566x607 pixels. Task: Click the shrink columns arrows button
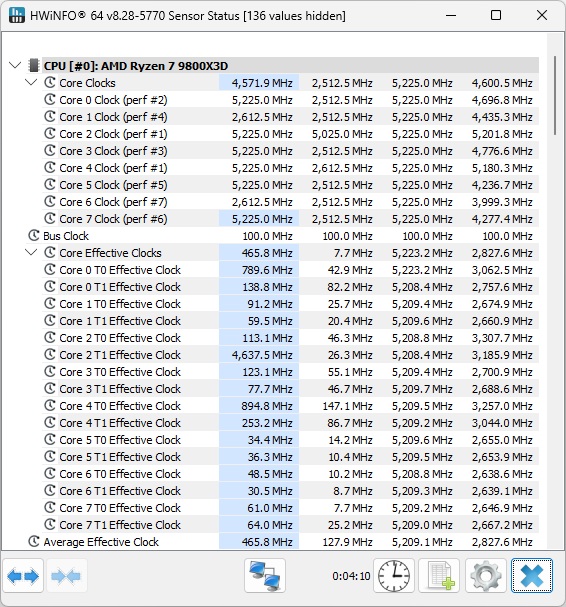[x=66, y=576]
